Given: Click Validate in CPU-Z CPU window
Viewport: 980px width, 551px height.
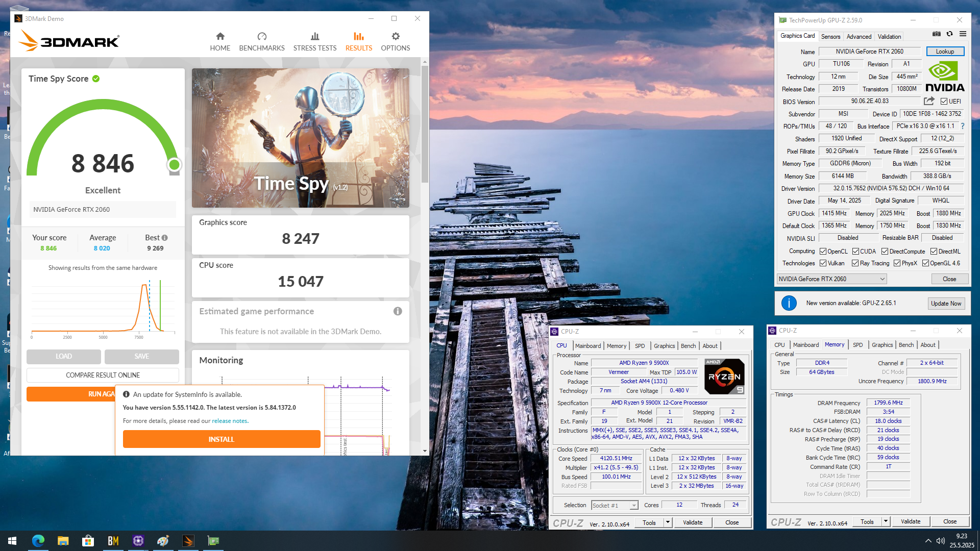Looking at the screenshot, I should click(693, 522).
